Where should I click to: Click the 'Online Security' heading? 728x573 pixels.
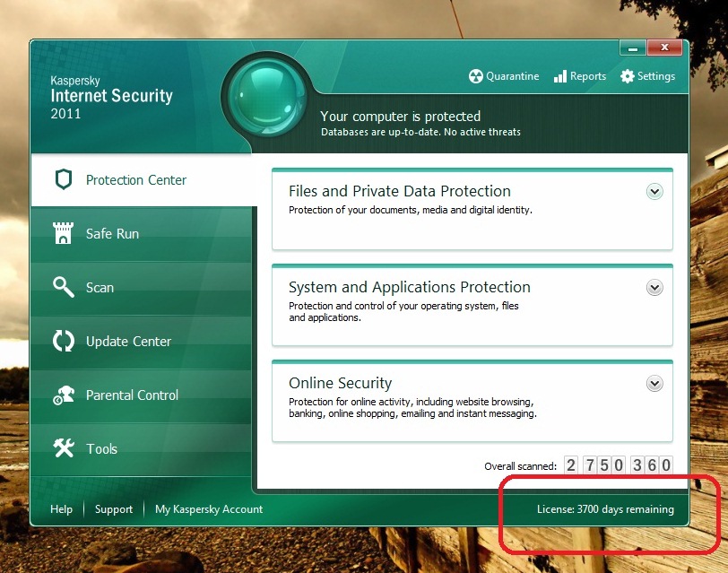point(341,383)
